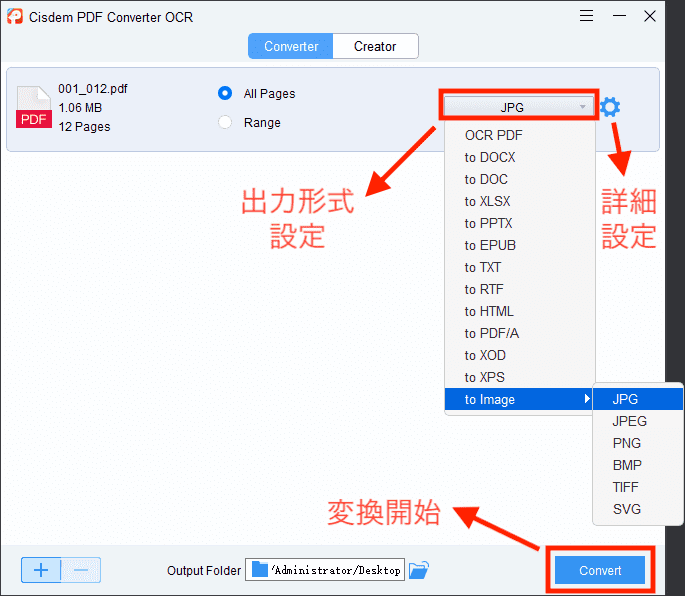Expand the to Image submenu arrow

[587, 398]
